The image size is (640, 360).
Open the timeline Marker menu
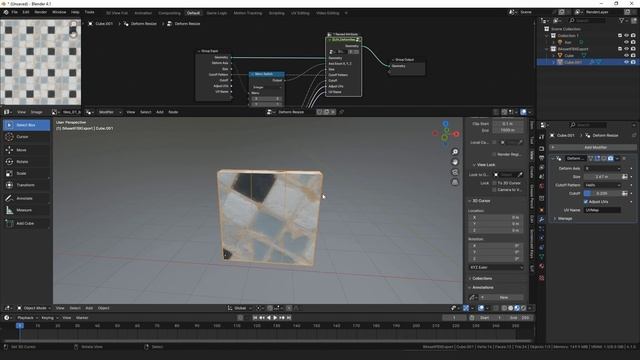pos(82,318)
